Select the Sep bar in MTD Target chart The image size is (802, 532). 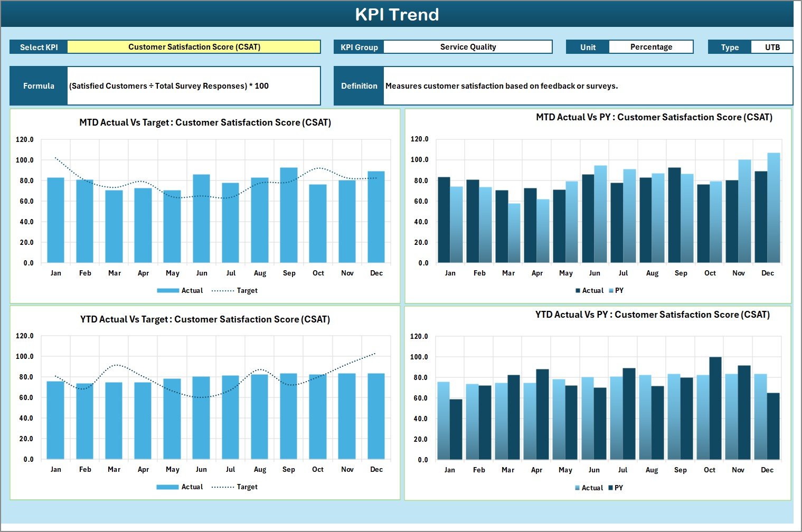tap(289, 215)
